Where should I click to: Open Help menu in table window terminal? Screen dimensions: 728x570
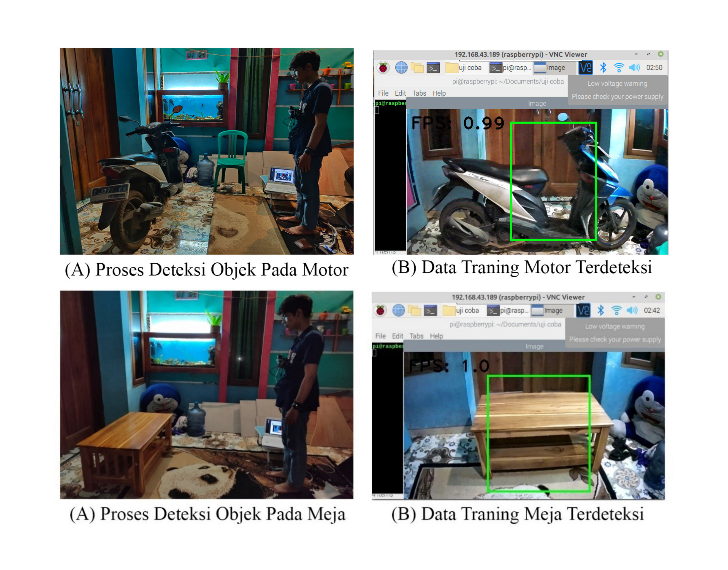436,336
